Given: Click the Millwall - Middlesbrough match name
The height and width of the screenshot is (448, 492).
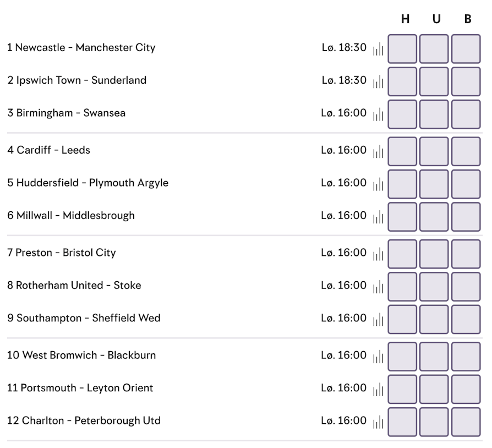Looking at the screenshot, I should point(75,216).
